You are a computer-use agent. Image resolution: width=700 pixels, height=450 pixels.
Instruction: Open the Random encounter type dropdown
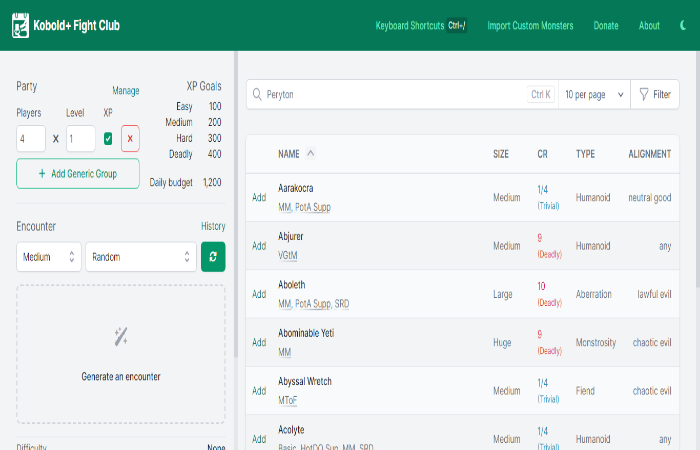tap(141, 257)
